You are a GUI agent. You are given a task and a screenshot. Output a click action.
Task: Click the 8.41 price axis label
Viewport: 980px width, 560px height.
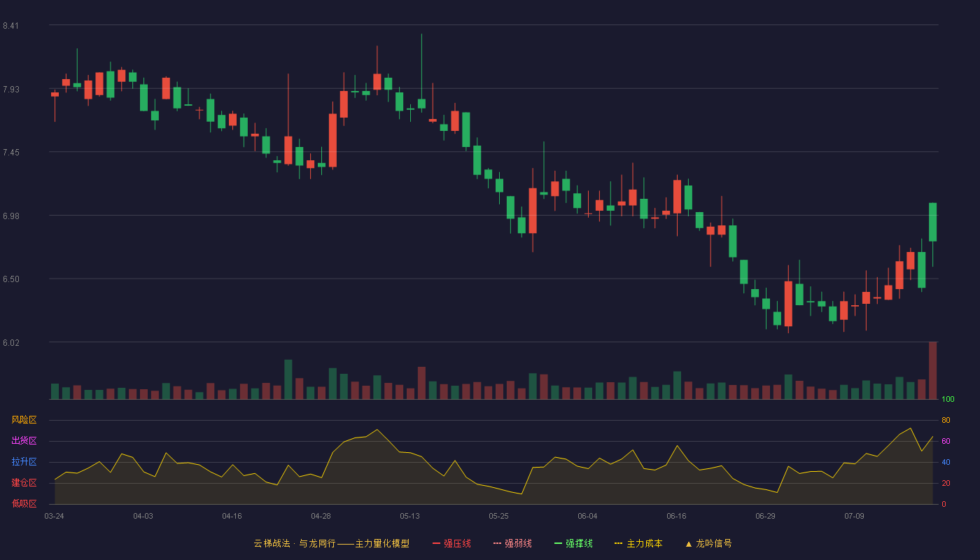(10, 26)
